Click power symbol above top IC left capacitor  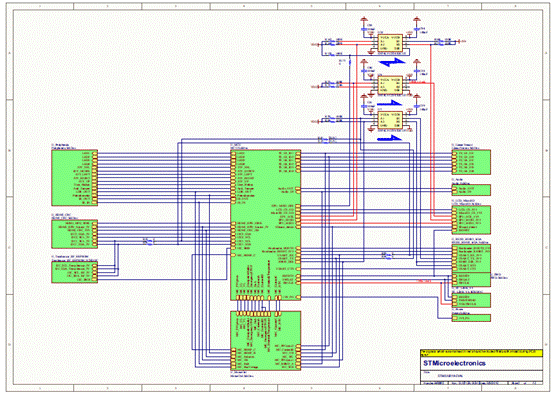(364, 19)
